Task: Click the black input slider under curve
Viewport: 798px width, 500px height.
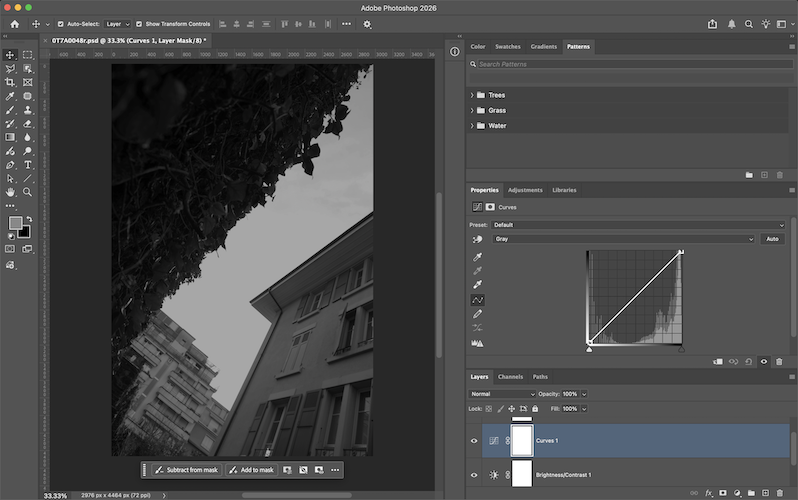Action: [x=589, y=349]
